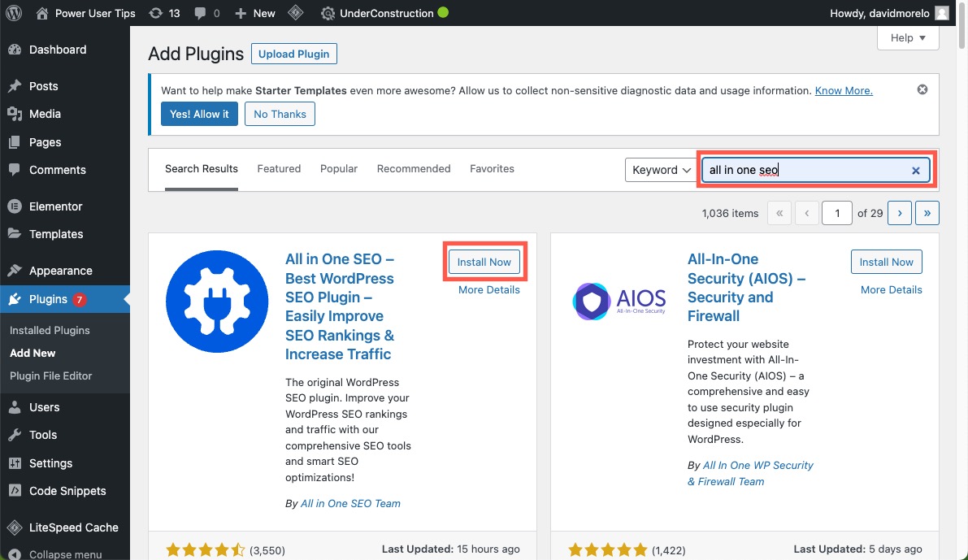The width and height of the screenshot is (968, 560).
Task: Clear the search box using the X icon
Action: [915, 170]
